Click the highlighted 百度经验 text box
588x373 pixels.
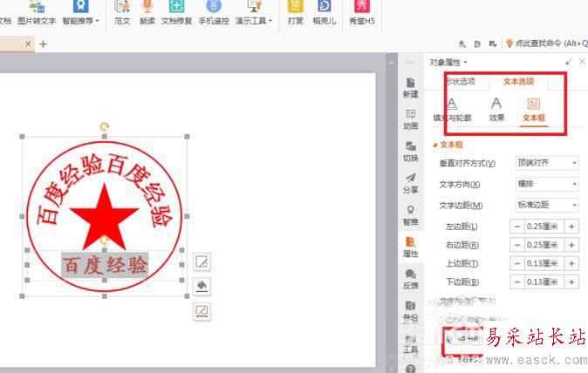click(x=105, y=265)
